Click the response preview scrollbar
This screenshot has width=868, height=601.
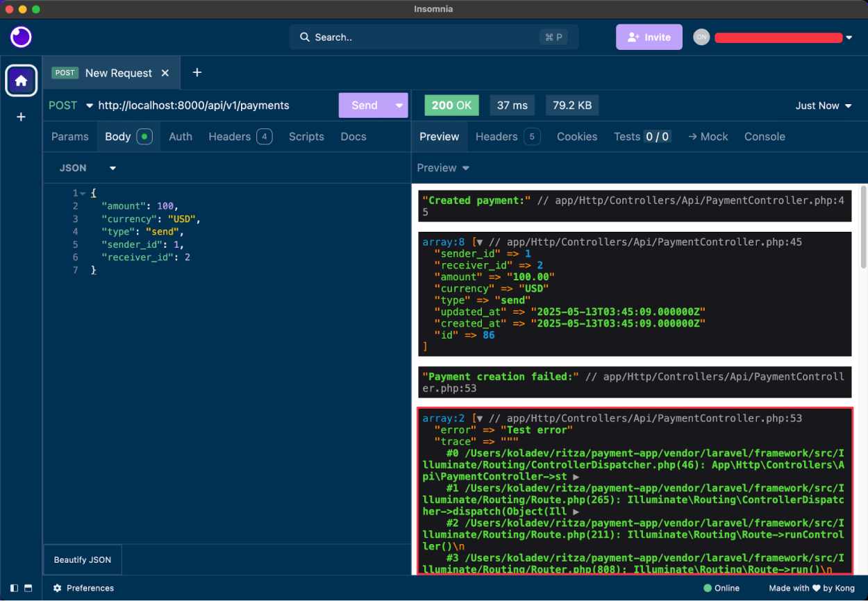click(x=863, y=227)
